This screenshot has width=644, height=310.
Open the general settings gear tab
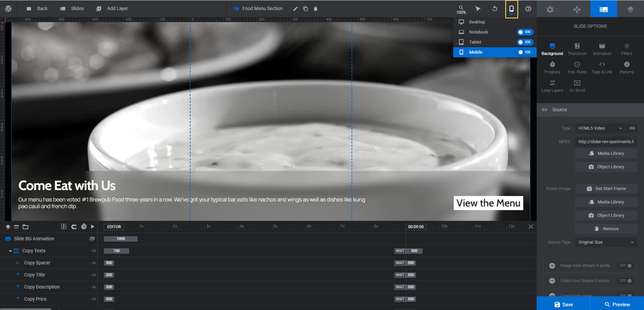pos(550,9)
